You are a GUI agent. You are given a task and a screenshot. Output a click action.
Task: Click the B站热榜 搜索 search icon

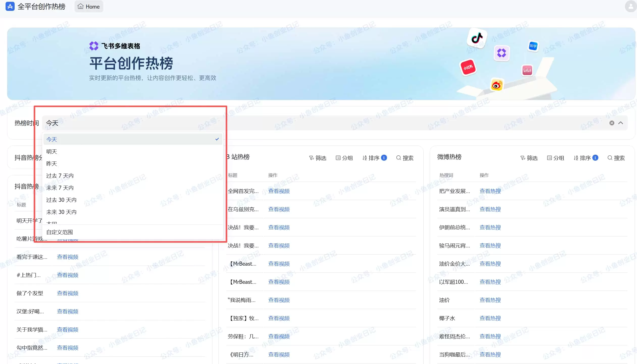pos(398,158)
